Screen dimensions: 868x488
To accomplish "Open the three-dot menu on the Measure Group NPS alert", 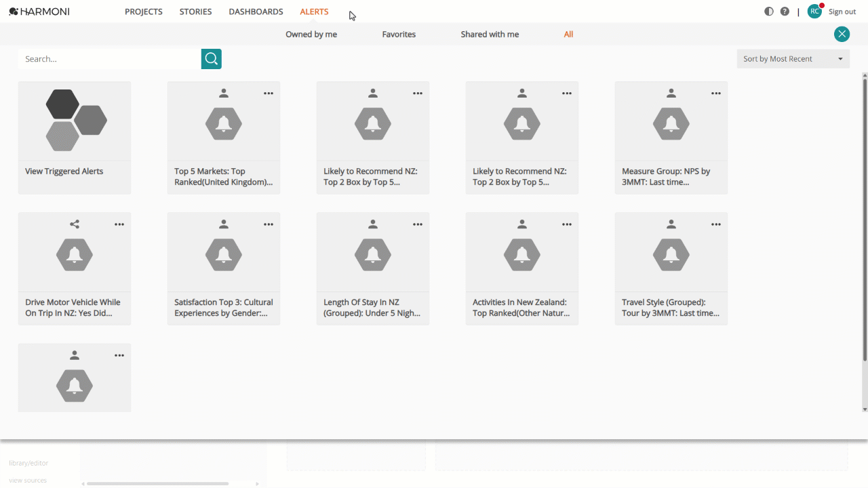I will click(716, 94).
